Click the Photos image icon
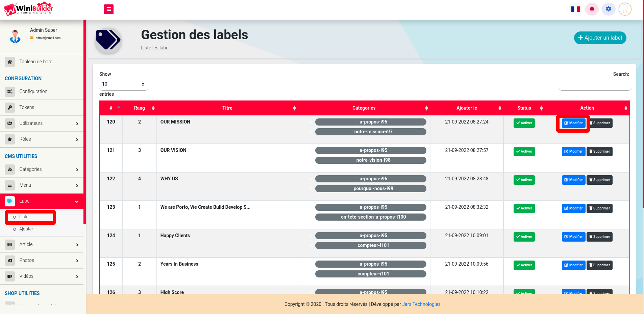This screenshot has width=644, height=314. pos(10,261)
